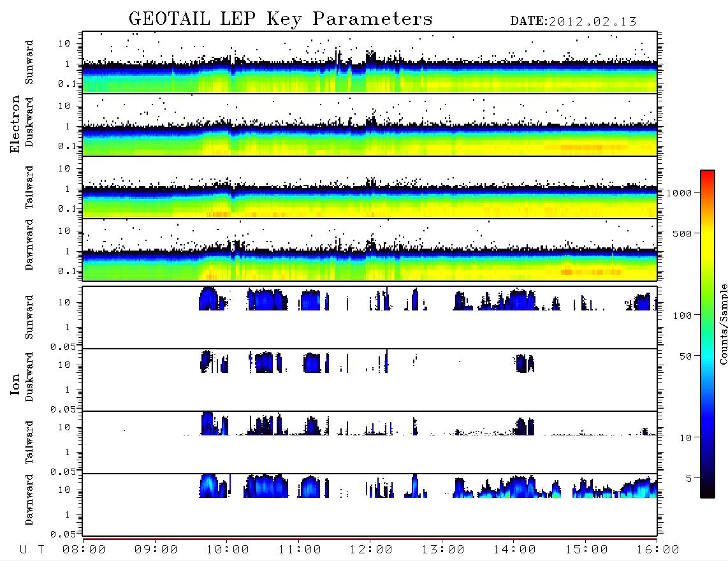Click the "5" color bar tick label
The image size is (728, 561).
pyautogui.click(x=688, y=479)
